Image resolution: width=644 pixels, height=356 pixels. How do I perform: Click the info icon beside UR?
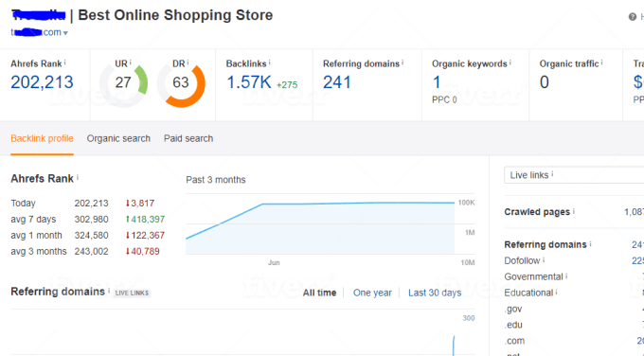click(130, 62)
